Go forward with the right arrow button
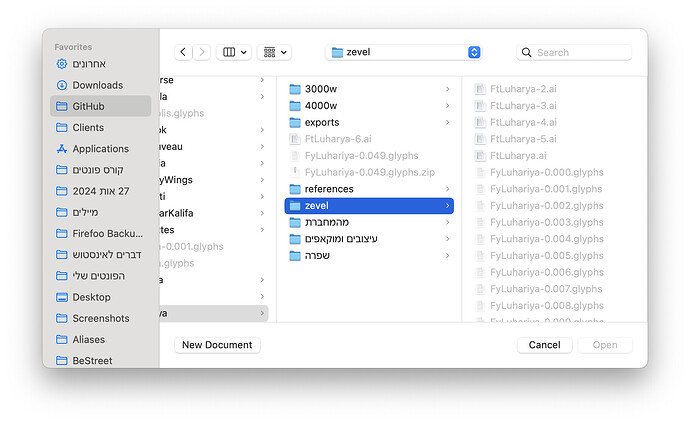The height and width of the screenshot is (423, 690). click(x=202, y=52)
